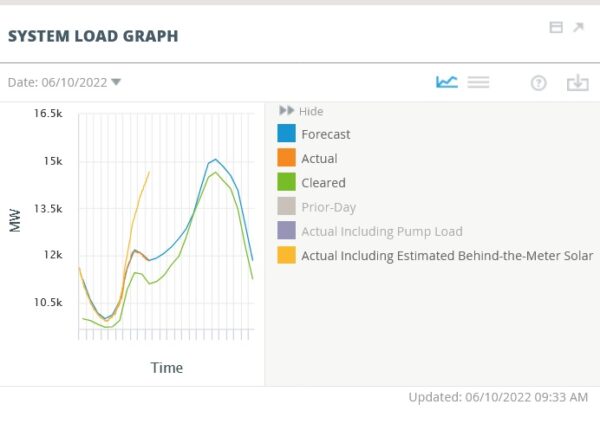This screenshot has height=424, width=600.
Task: Click the System Load Graph title
Action: click(x=93, y=36)
